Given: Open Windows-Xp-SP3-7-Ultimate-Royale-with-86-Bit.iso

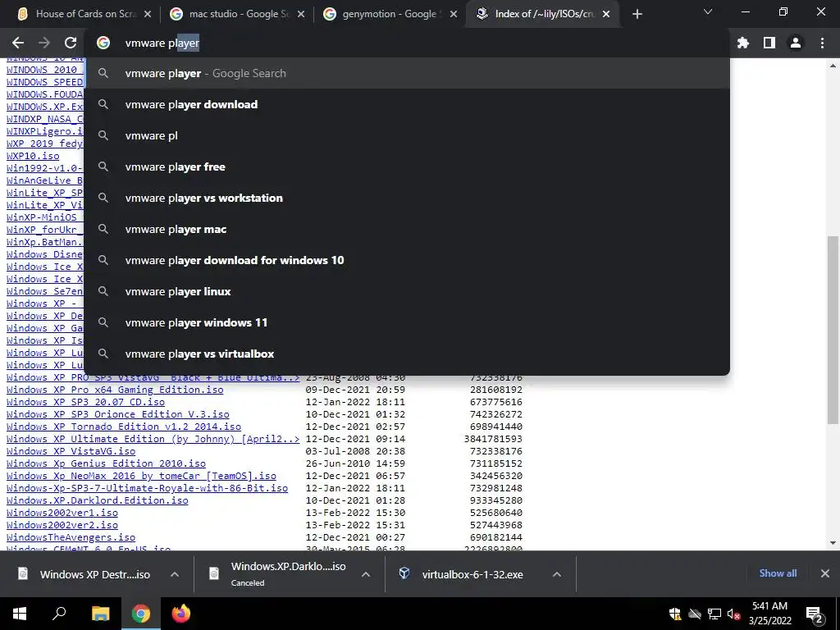Looking at the screenshot, I should (148, 488).
